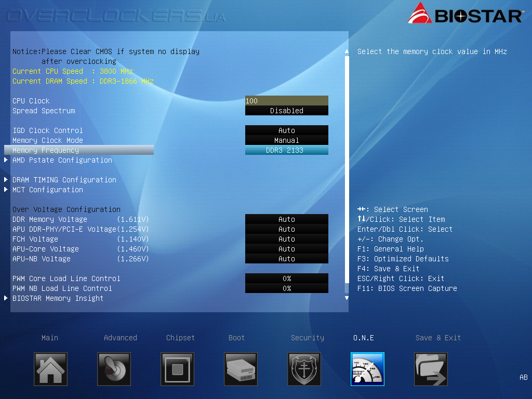532x399 pixels.
Task: Open the Chipset section chip icon
Action: 178,369
